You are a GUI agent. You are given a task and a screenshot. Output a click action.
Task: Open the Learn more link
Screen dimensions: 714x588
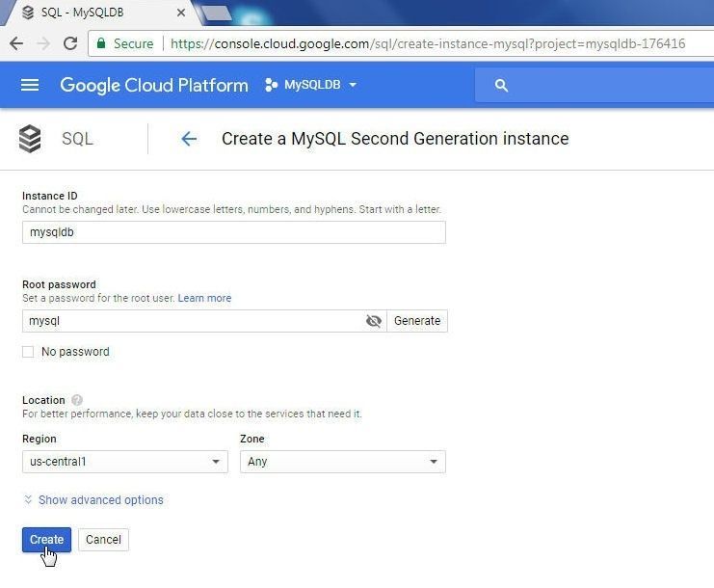pyautogui.click(x=204, y=298)
